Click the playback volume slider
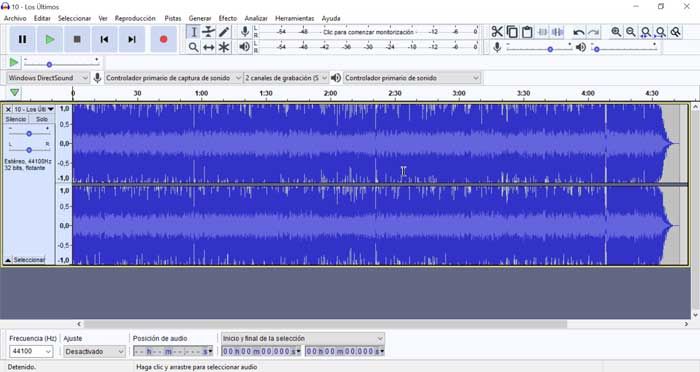 [x=624, y=48]
